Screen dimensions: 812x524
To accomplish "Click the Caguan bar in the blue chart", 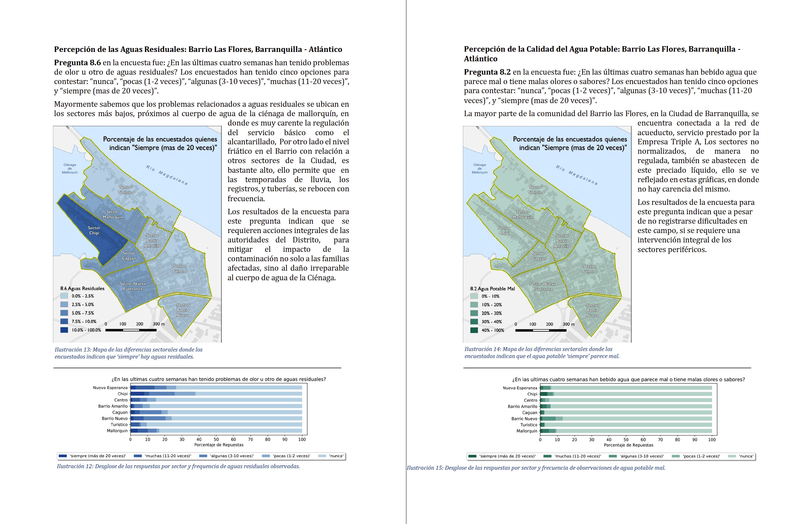I will [x=216, y=412].
